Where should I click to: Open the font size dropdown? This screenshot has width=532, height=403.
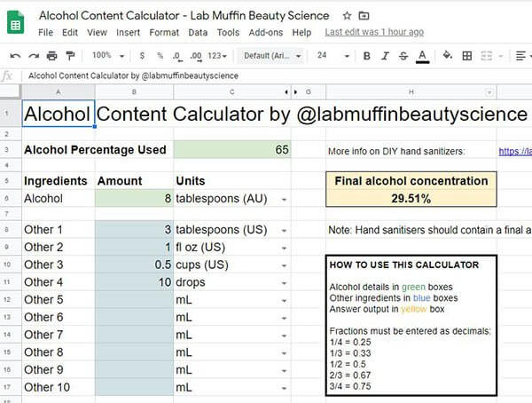[x=332, y=55]
